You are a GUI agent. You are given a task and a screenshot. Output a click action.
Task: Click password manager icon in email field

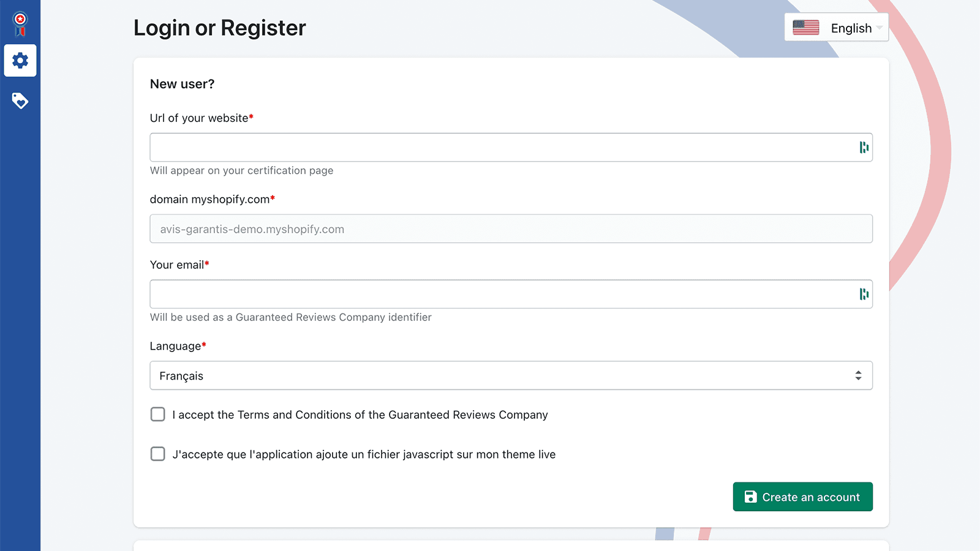click(864, 294)
